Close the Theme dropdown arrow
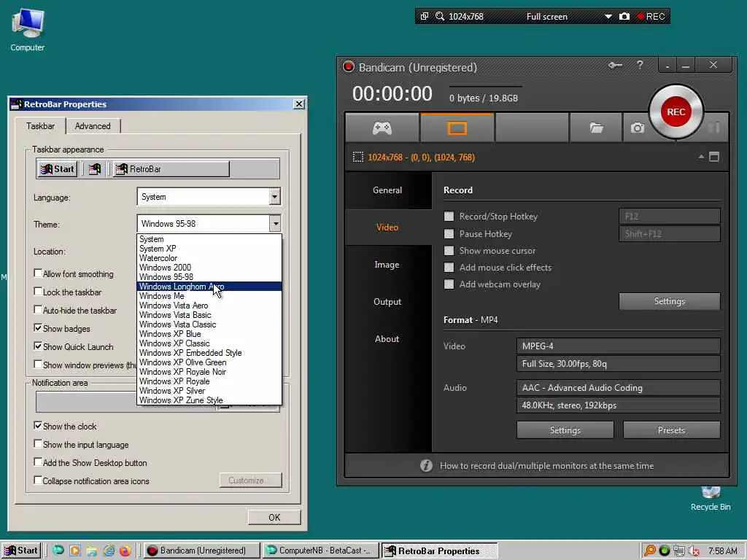Viewport: 747px width, 560px height. (275, 223)
